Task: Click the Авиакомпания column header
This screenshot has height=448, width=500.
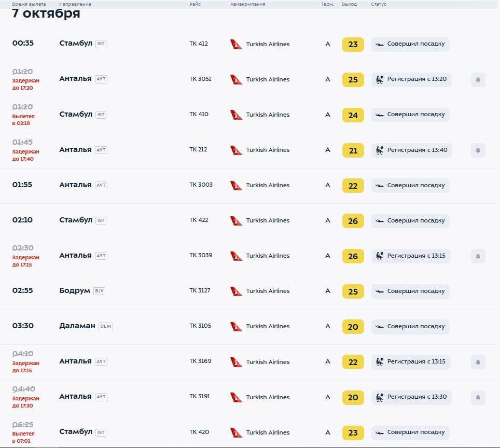Action: (247, 4)
